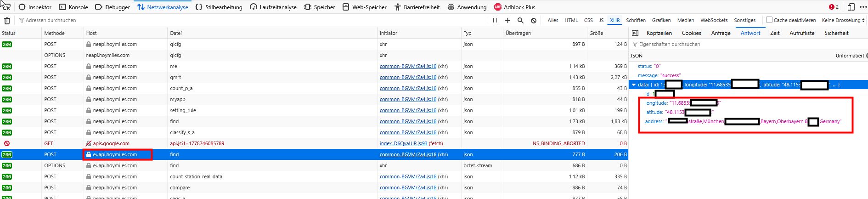Sort by the Methode column header
Screen dimensions: 868x199
(63, 33)
